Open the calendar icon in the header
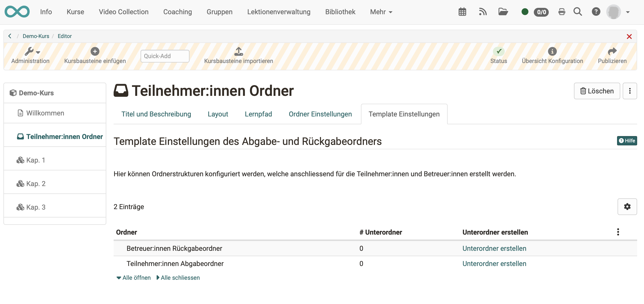This screenshot has height=304, width=644. 462,12
